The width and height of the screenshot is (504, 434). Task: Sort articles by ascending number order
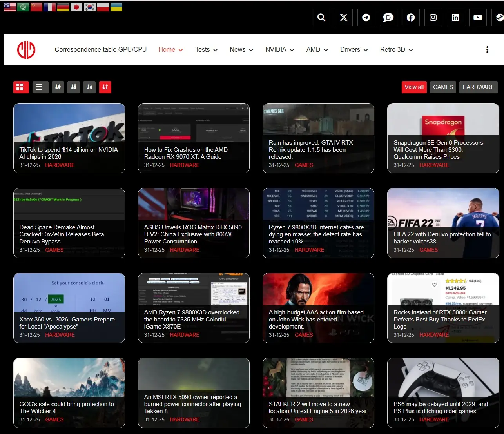[x=89, y=87]
